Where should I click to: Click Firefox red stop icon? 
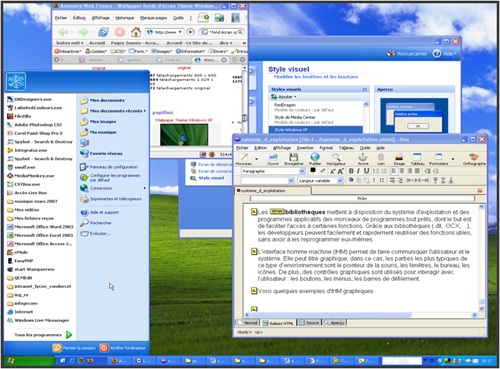tap(120, 32)
